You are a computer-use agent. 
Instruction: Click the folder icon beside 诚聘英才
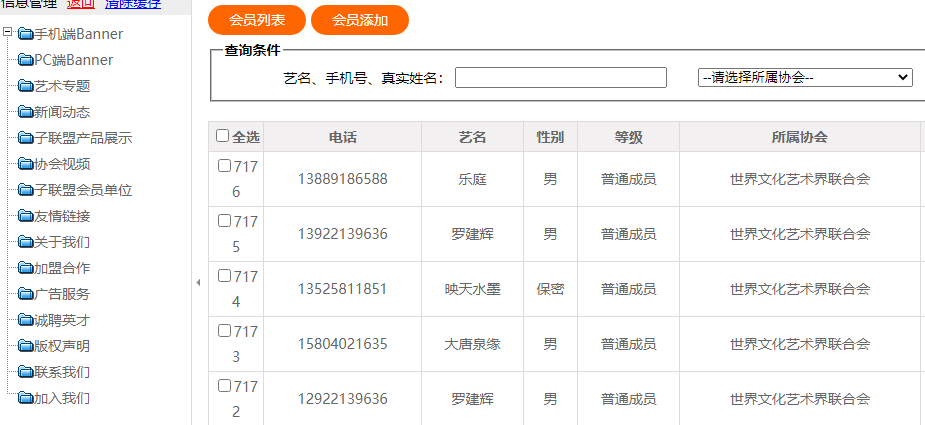click(25, 320)
